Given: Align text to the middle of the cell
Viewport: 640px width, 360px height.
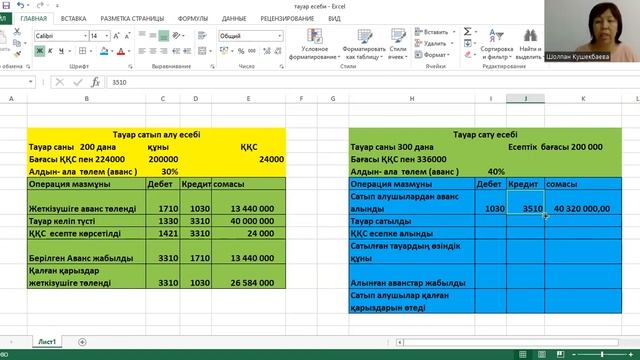Looking at the screenshot, I should click(x=153, y=36).
